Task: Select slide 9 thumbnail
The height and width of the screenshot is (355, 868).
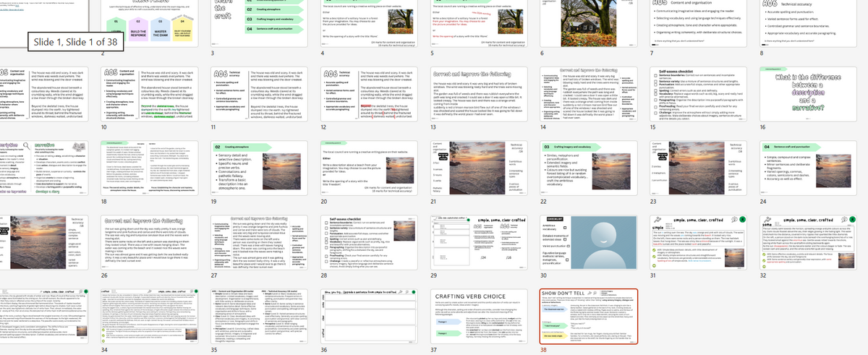Action: 43,95
